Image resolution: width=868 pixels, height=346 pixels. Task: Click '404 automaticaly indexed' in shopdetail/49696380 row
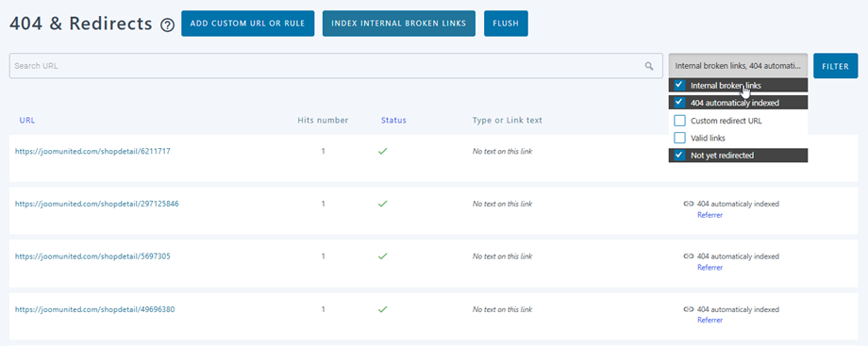(738, 309)
